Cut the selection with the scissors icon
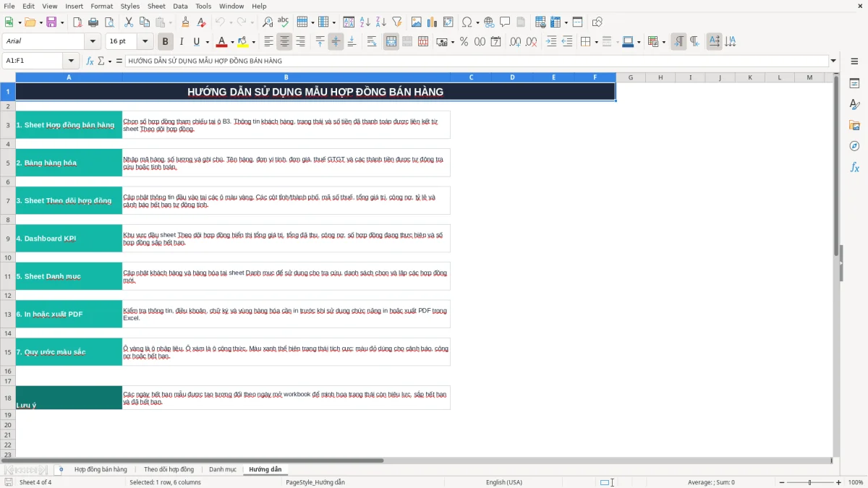Screen dimensions: 868x488 pos(128,22)
